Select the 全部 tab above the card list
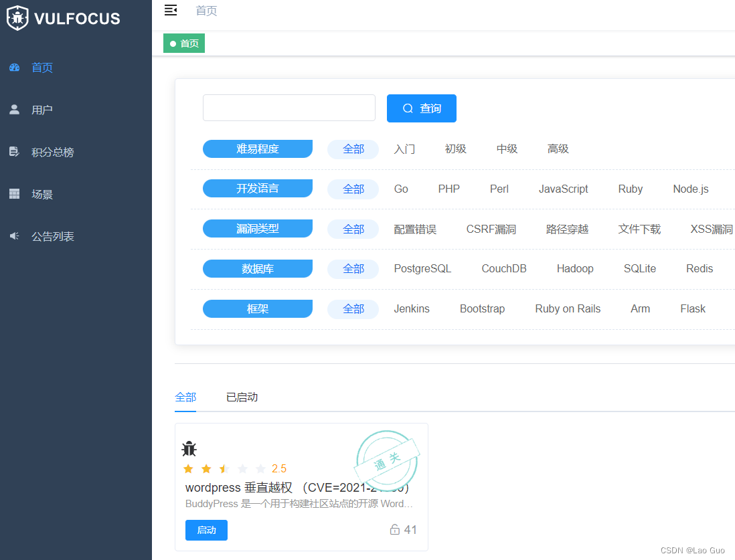 185,397
